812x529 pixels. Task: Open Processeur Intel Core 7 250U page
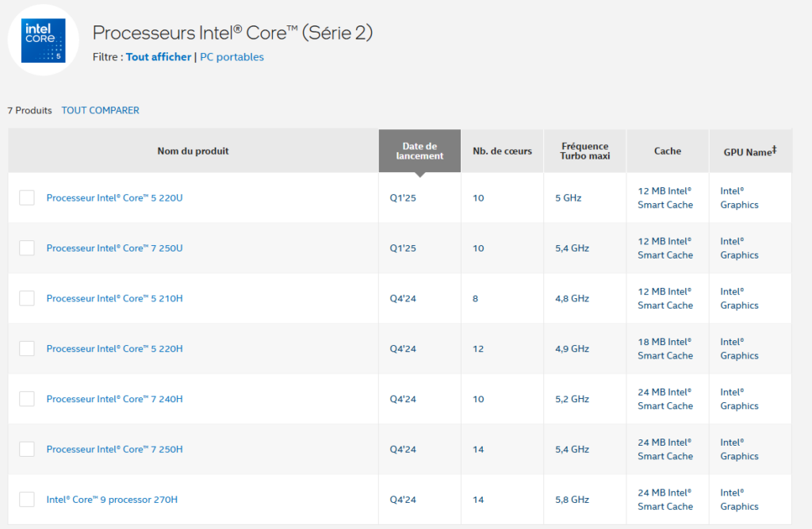[114, 248]
